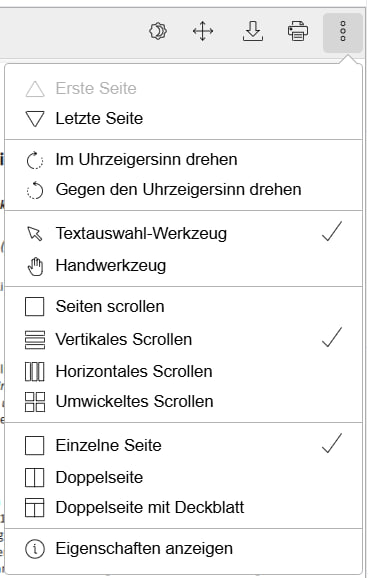
Task: Click the download arrow icon in toolbar
Action: (x=253, y=31)
